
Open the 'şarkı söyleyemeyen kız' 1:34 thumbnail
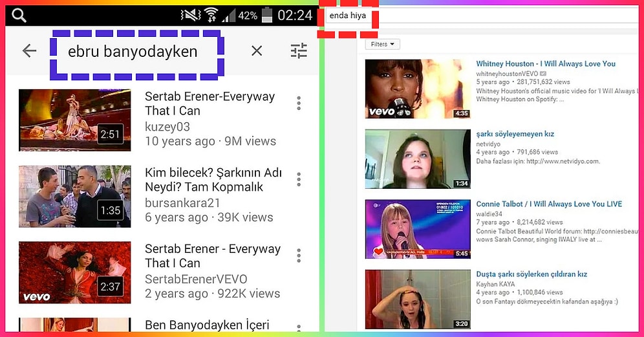[418, 159]
